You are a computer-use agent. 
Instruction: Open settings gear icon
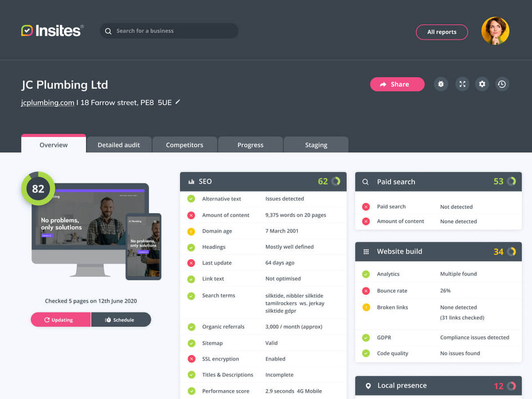482,84
